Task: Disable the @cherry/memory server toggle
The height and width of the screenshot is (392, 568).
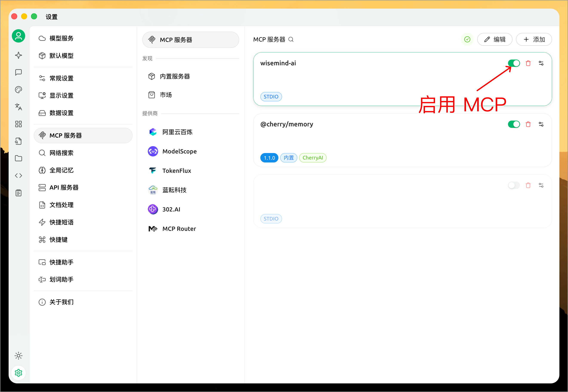Action: tap(514, 124)
